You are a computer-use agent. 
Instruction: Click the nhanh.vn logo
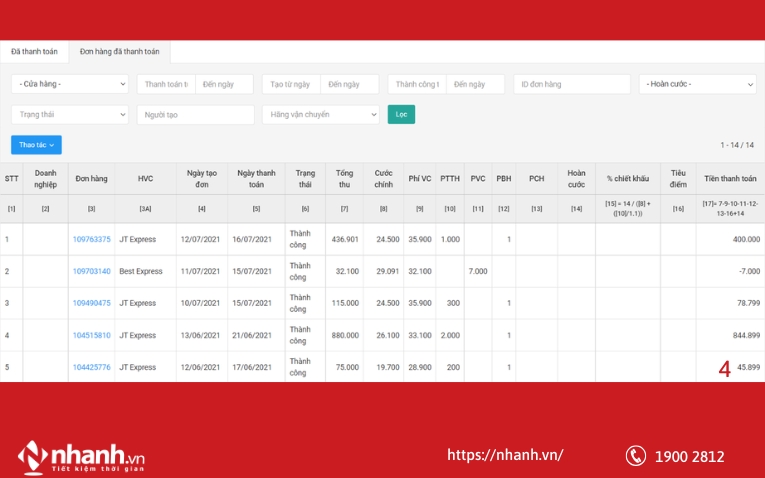pyautogui.click(x=81, y=458)
